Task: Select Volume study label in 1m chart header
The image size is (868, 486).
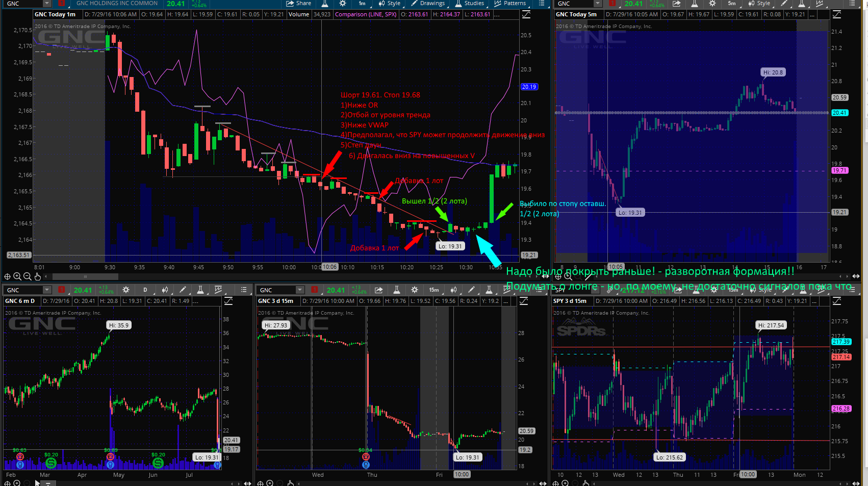Action: pyautogui.click(x=299, y=14)
